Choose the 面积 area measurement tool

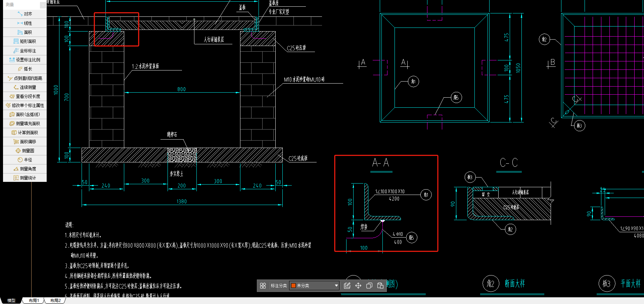coord(25,32)
